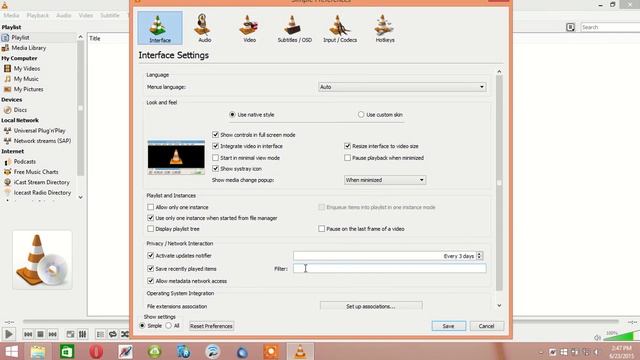
Task: Adjust update interval Every 3 days stepper
Action: (x=480, y=256)
